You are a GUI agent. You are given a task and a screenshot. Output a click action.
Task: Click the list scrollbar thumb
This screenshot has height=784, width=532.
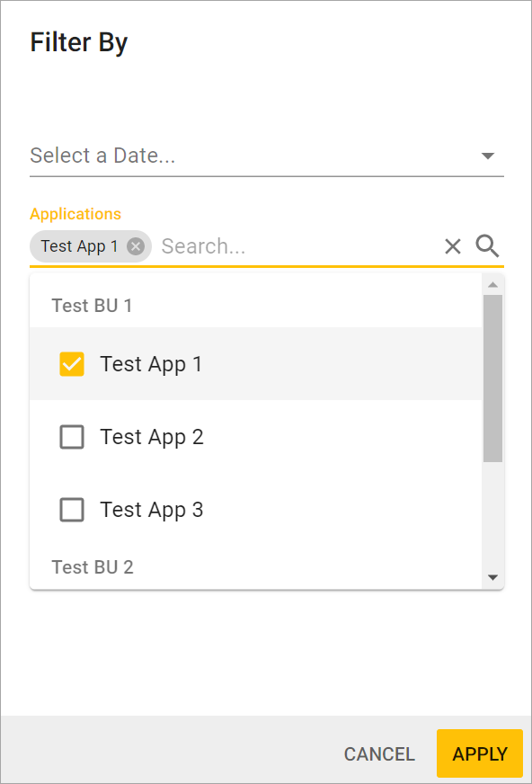[493, 379]
